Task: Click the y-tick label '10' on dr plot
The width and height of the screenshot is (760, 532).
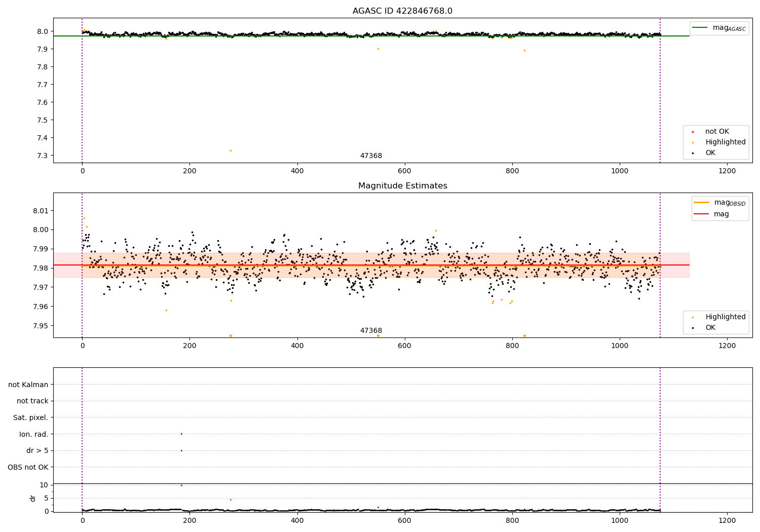Action: click(44, 485)
